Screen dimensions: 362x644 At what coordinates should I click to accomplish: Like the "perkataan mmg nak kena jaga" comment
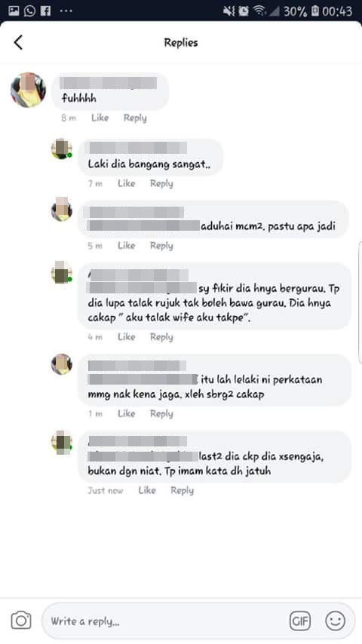click(x=126, y=413)
